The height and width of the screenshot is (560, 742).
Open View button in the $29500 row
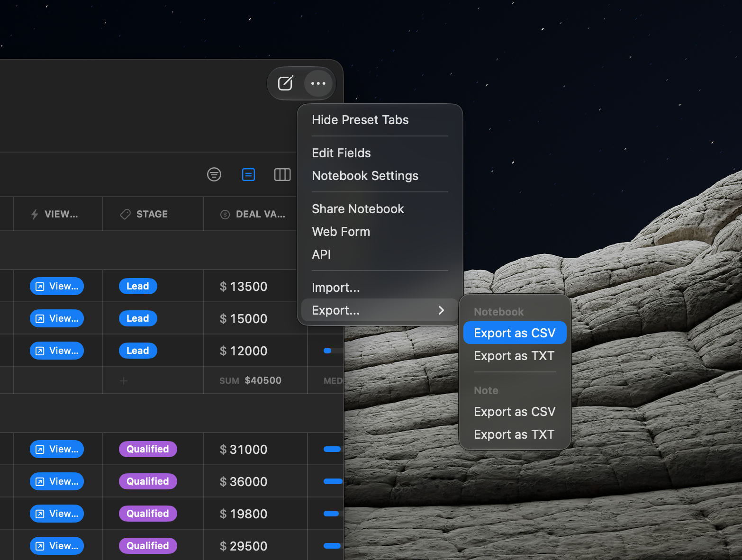(x=57, y=546)
